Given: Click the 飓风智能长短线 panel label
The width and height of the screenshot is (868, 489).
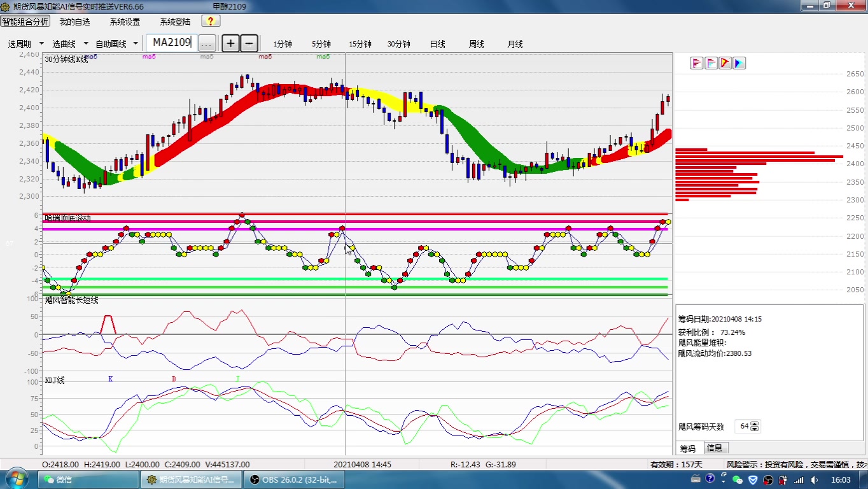Looking at the screenshot, I should coord(71,300).
